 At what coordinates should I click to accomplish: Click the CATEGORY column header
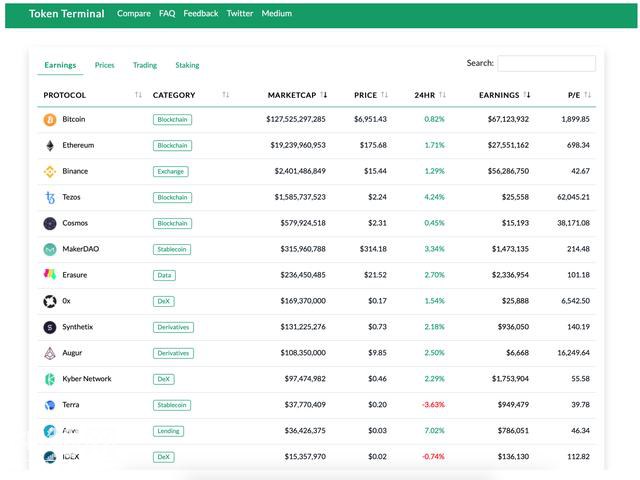point(174,95)
